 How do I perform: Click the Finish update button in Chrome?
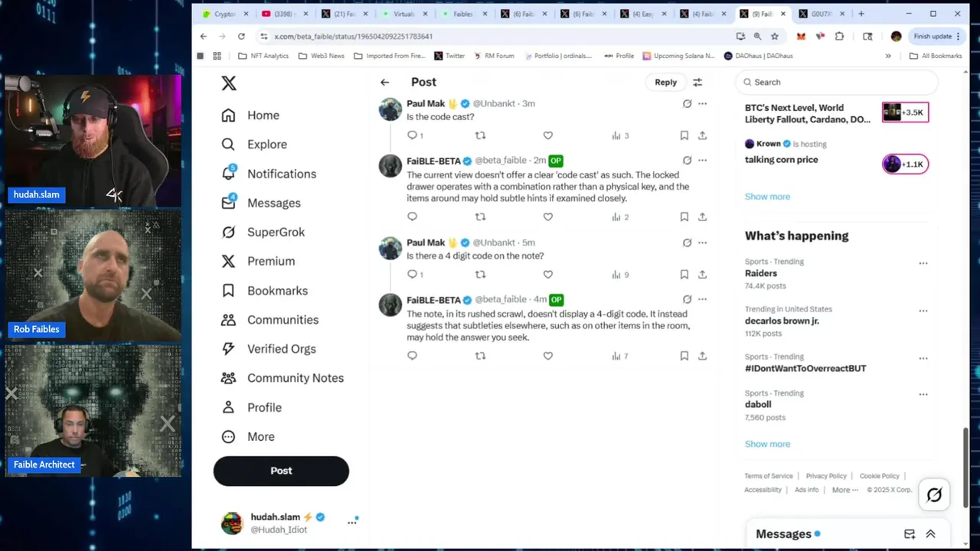pos(937,36)
